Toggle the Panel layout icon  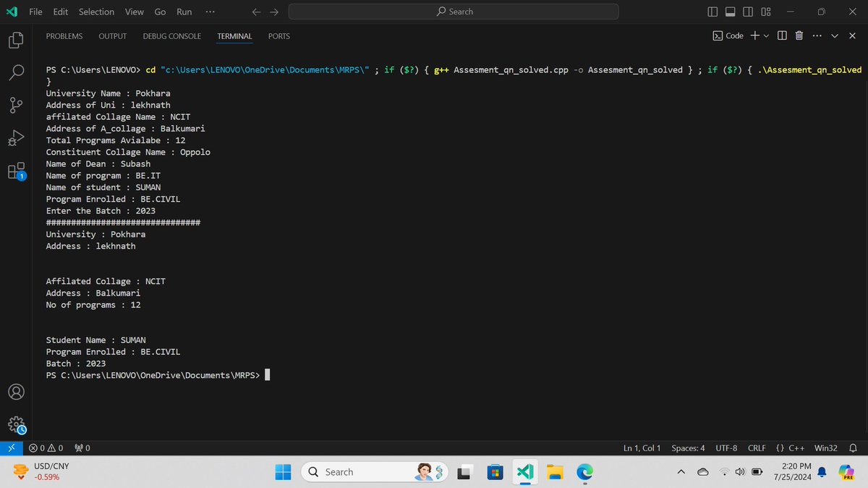(x=731, y=12)
